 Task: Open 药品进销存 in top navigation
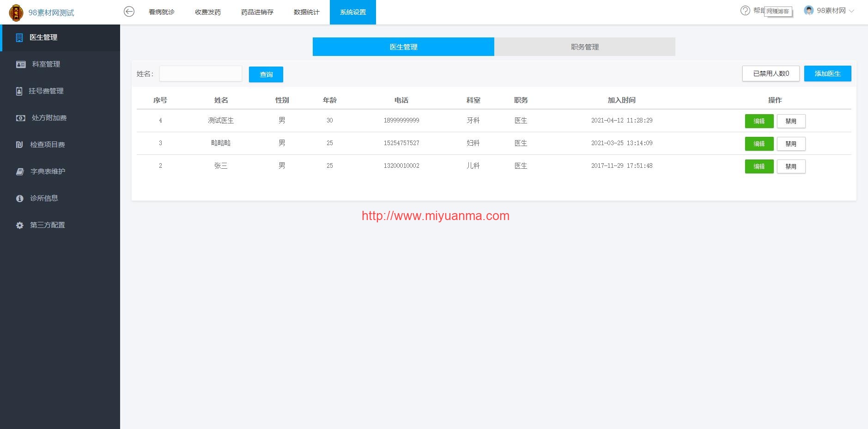pyautogui.click(x=257, y=12)
